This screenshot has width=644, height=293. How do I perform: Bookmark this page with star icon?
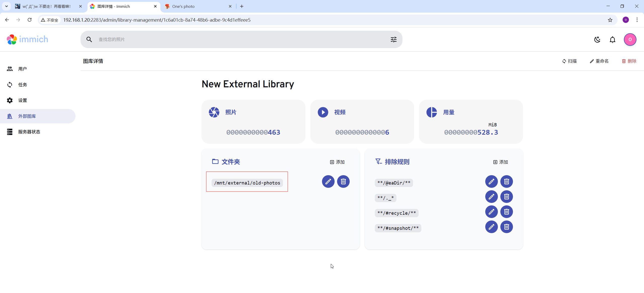[610, 20]
